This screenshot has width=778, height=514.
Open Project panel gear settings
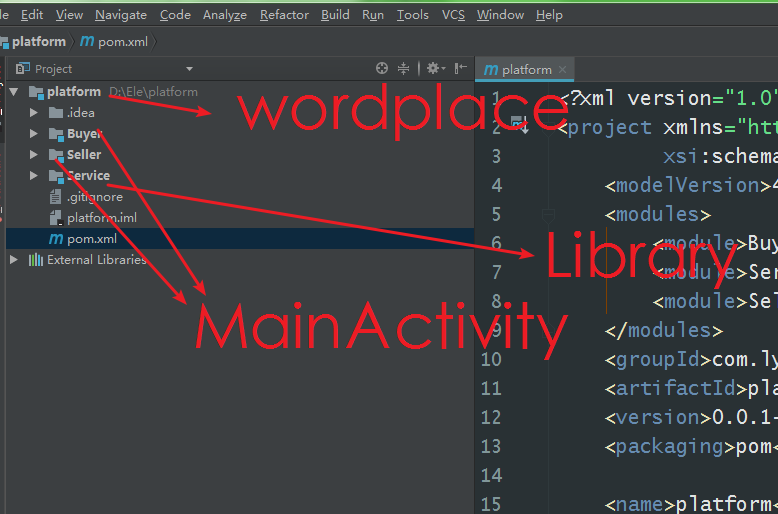point(436,68)
